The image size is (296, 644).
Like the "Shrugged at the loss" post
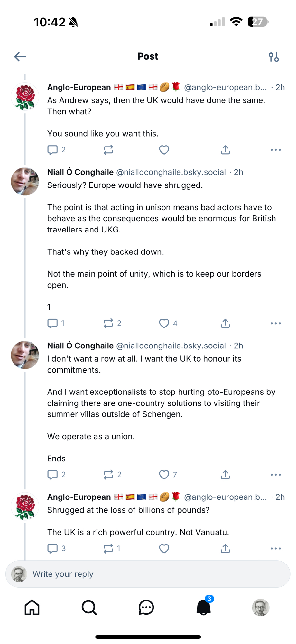tap(164, 548)
